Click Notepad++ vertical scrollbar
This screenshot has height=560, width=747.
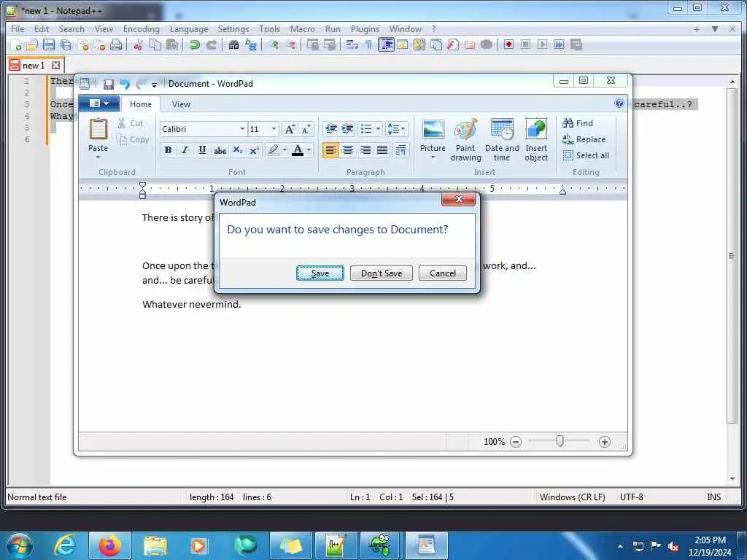(732, 255)
